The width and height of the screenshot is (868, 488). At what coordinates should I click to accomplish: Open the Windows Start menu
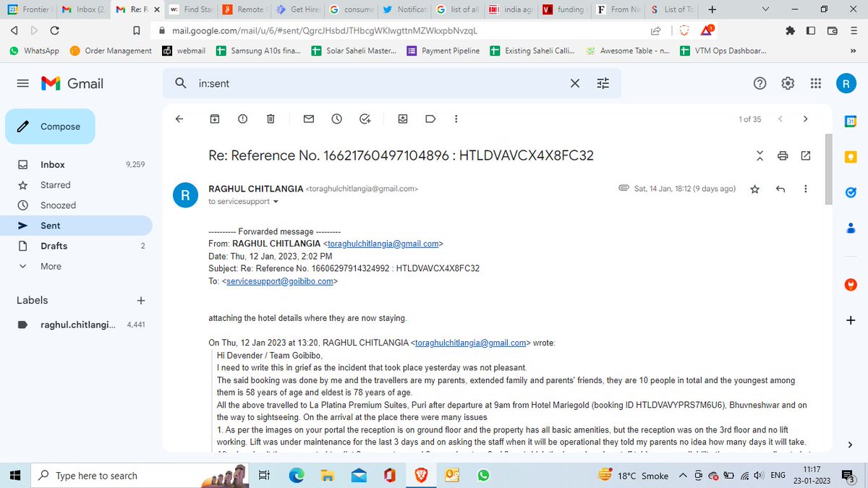coord(16,475)
